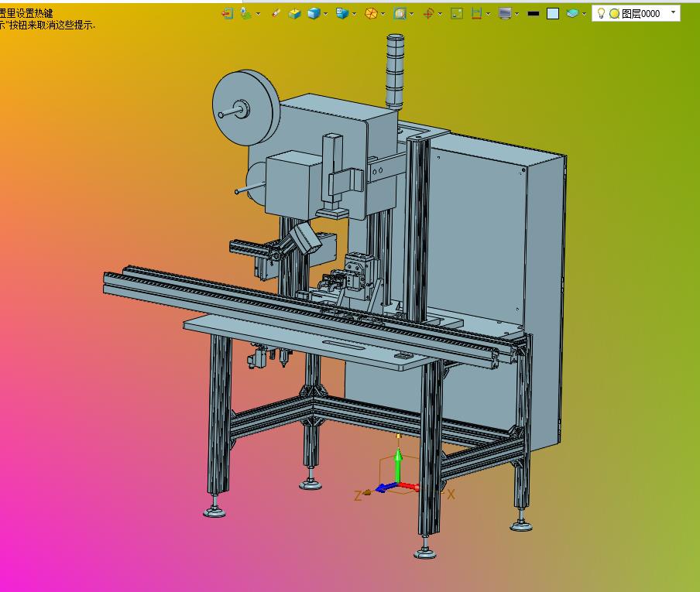Click the exit icon with red arrow
The width and height of the screenshot is (700, 592).
[227, 14]
